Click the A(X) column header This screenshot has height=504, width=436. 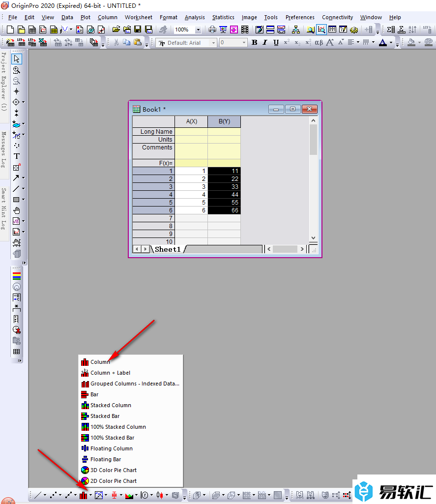pos(192,121)
